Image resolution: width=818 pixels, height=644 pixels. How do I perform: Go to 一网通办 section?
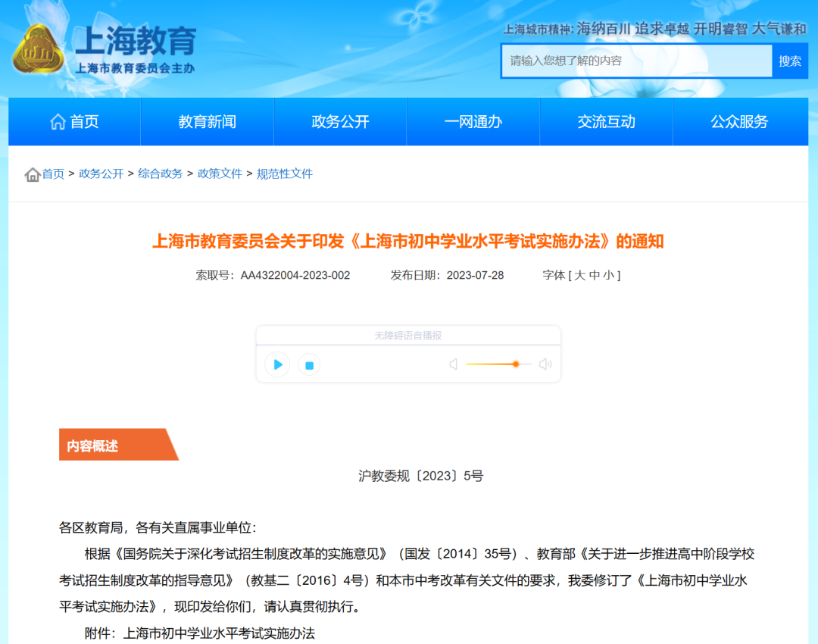click(x=473, y=121)
